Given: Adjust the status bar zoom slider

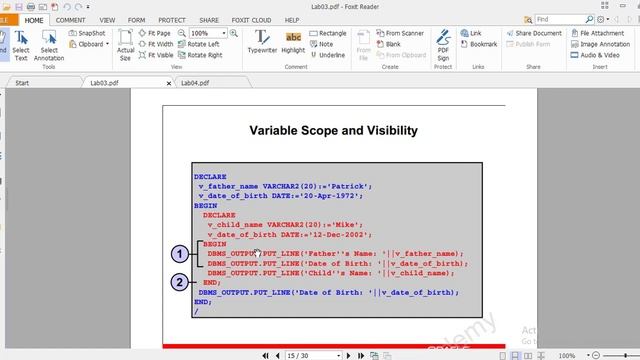Looking at the screenshot, I should click(x=625, y=356).
